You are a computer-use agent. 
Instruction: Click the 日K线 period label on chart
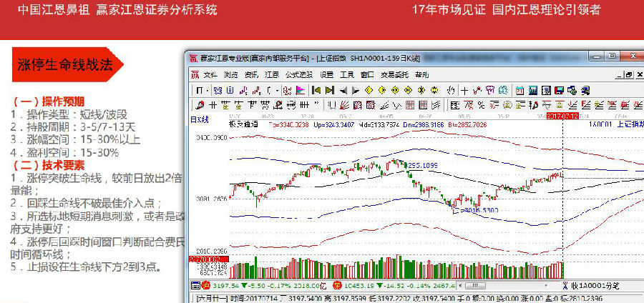click(x=200, y=119)
